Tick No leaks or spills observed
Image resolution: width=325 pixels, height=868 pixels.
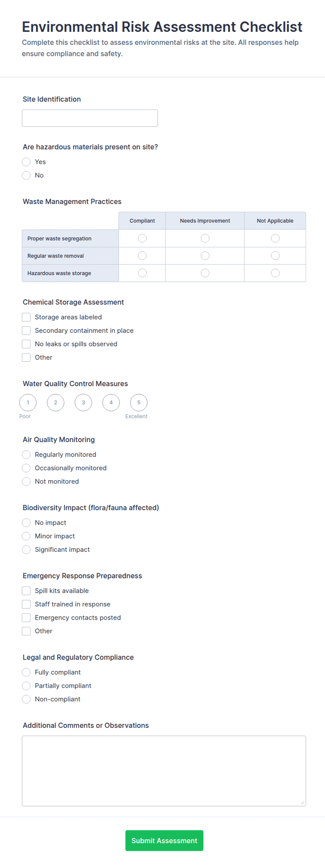click(x=26, y=344)
